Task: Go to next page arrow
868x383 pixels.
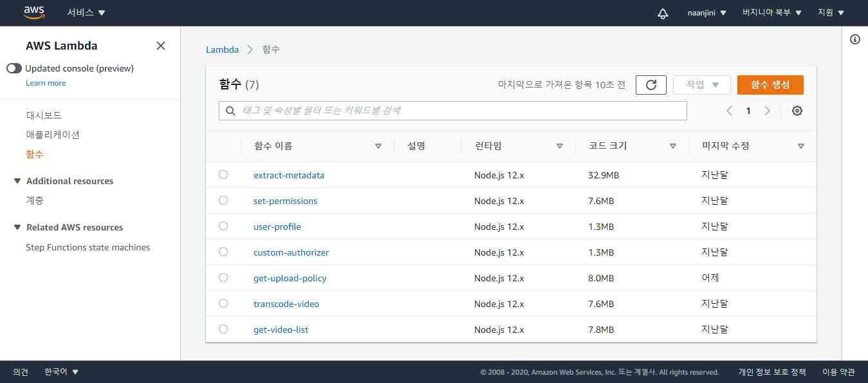Action: [x=767, y=111]
